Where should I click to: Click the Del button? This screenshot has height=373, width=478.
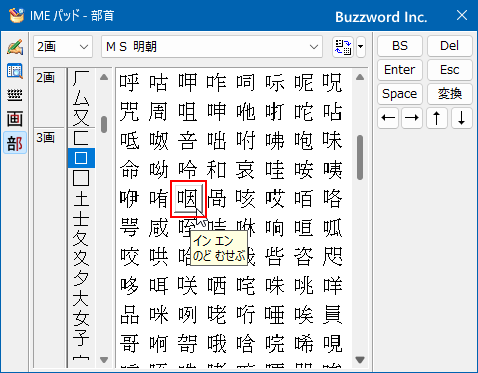[450, 46]
